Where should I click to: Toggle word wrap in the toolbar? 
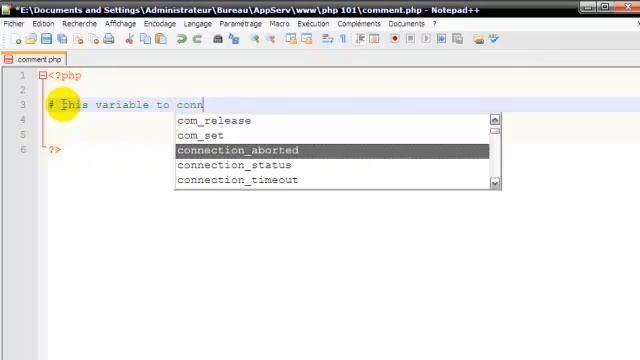[327, 39]
